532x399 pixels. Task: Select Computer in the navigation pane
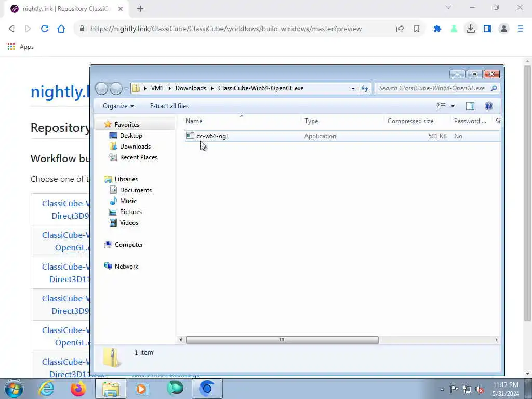129,245
